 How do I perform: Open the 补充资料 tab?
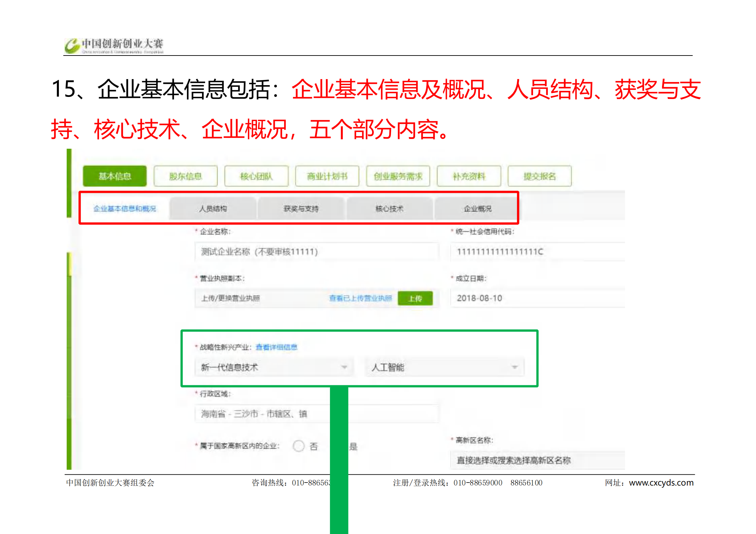(x=469, y=176)
